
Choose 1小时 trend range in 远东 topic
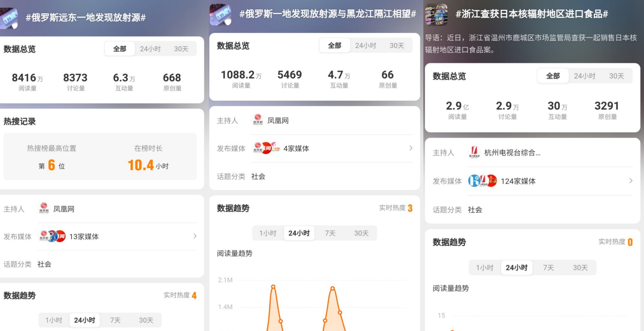tap(54, 320)
